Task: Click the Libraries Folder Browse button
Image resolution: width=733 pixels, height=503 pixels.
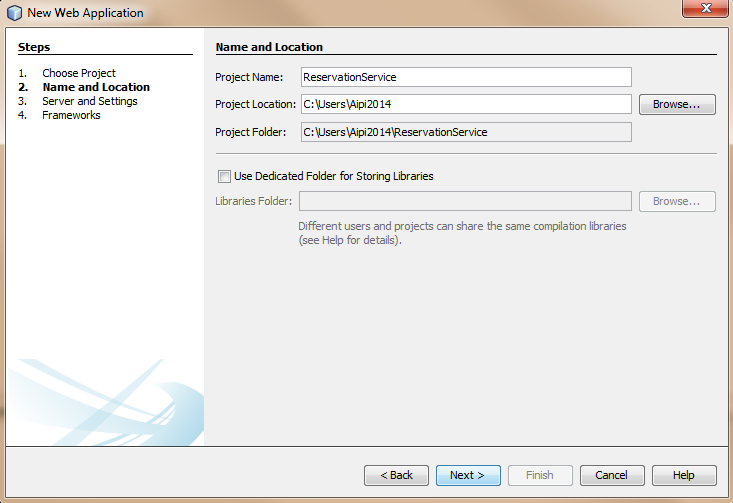Action: pos(677,201)
